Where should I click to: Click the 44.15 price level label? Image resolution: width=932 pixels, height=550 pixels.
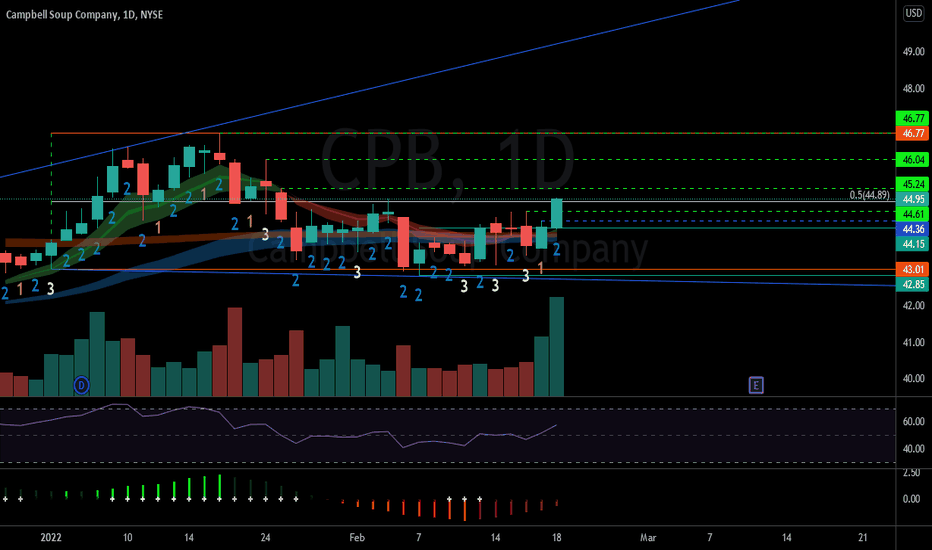(x=912, y=244)
